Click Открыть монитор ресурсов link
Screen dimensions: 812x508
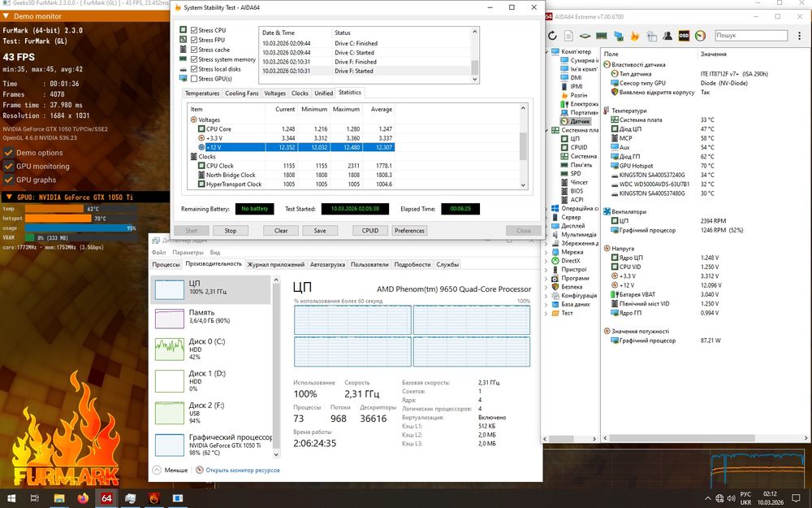243,470
